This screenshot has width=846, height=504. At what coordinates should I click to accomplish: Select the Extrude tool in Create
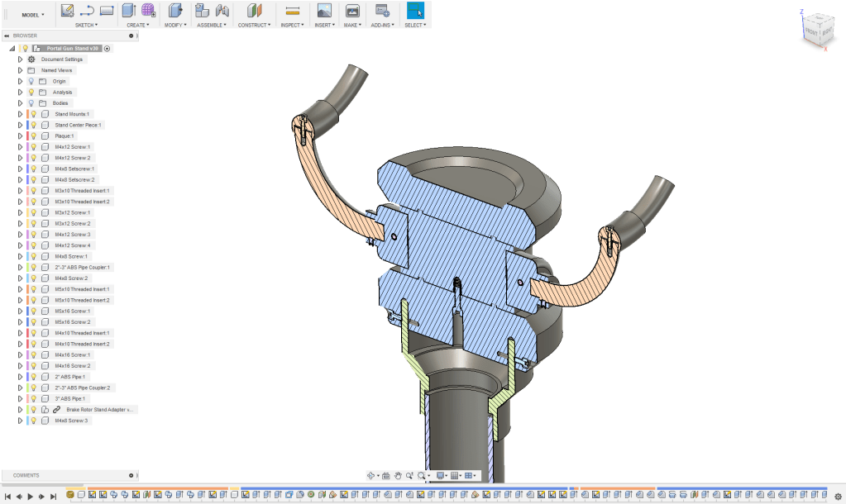click(128, 11)
